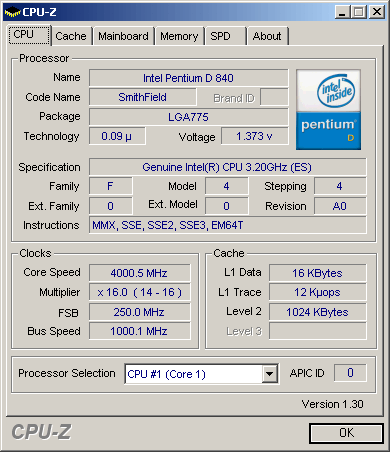Click the Core Speed value 4000.5 MHz
The image size is (390, 452).
click(139, 273)
